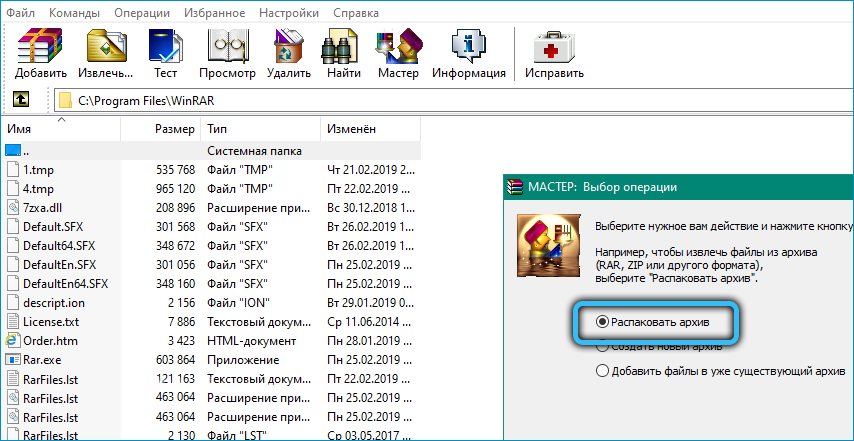Click folder icon in address bar
The image size is (854, 441).
click(66, 100)
